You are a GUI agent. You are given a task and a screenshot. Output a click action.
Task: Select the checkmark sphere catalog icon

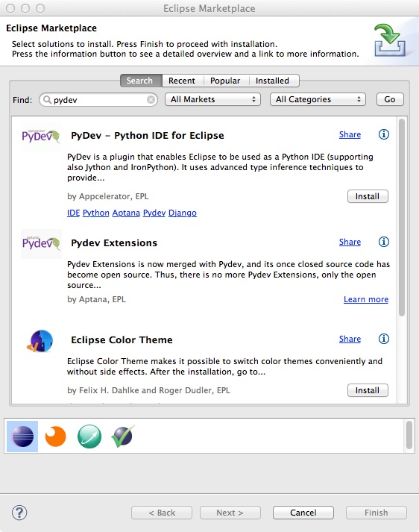[x=122, y=436]
